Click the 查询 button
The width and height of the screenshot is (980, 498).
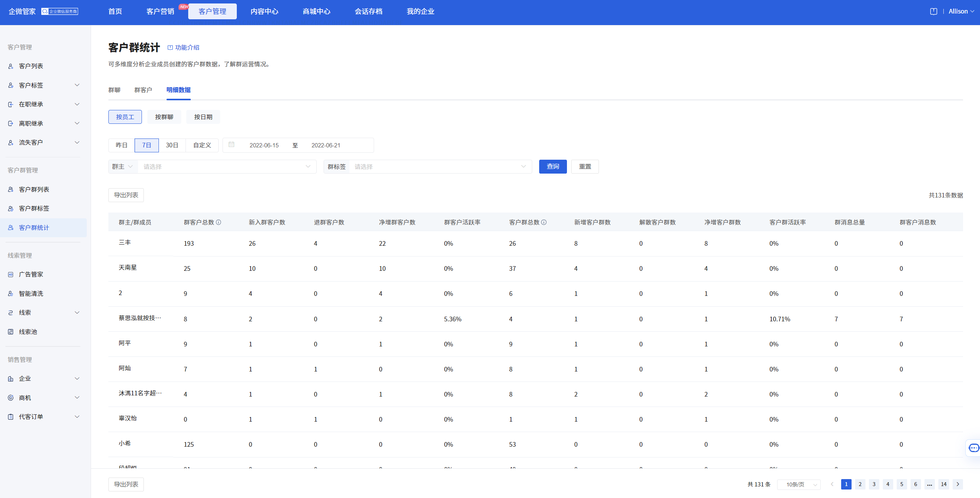pyautogui.click(x=553, y=167)
